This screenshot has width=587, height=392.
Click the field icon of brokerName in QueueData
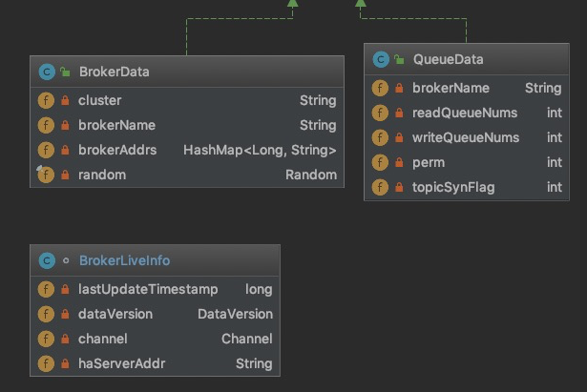380,89
